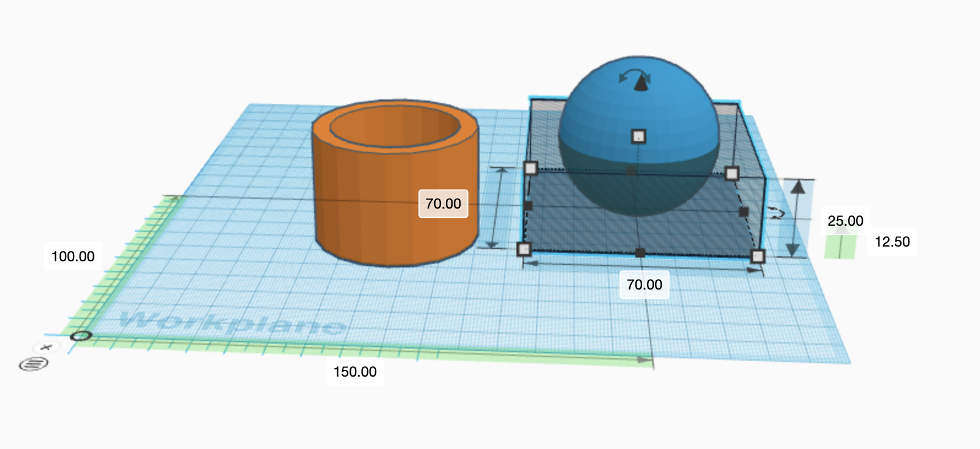Click the curved rotation arrow right of the selection box
The width and height of the screenshot is (980, 449).
pyautogui.click(x=777, y=213)
